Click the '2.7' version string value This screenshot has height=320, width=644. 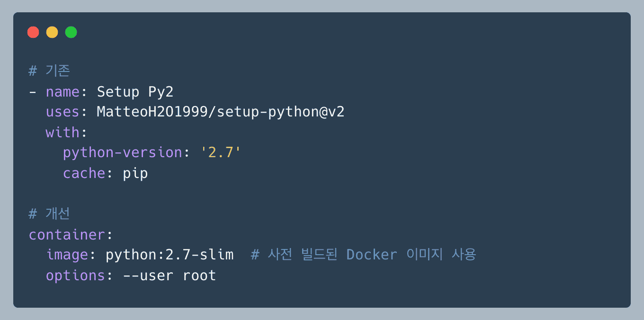[x=221, y=152]
